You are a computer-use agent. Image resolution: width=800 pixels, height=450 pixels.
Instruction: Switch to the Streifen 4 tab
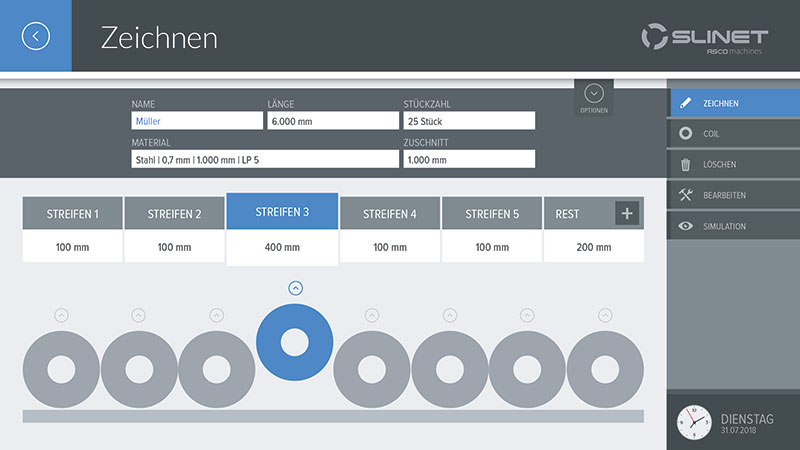pos(389,214)
